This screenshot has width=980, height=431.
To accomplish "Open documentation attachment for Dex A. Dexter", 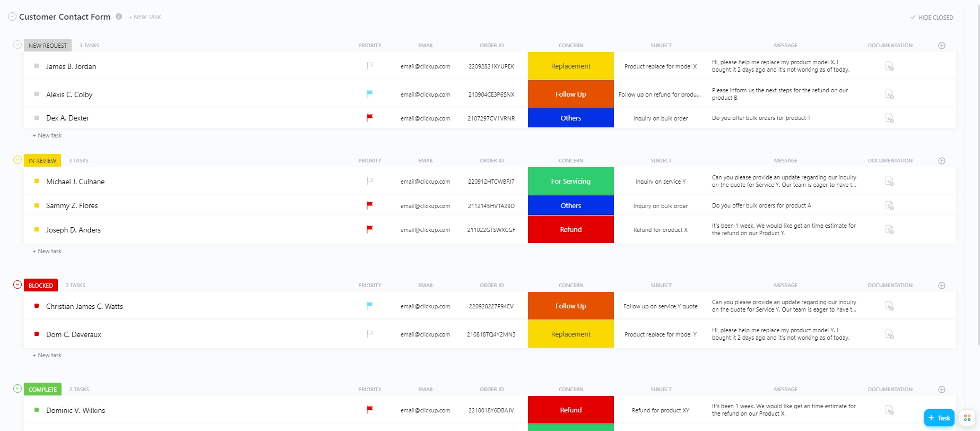I will point(890,118).
